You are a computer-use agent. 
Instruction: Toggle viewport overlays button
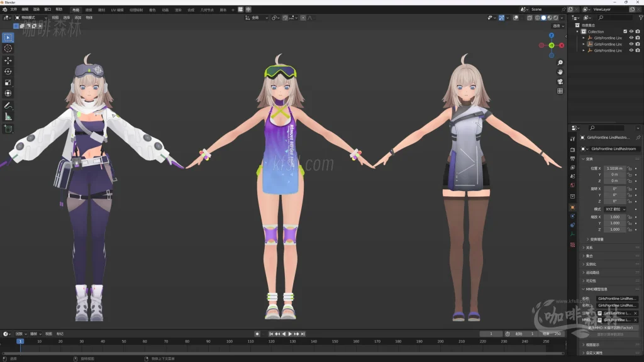(516, 18)
